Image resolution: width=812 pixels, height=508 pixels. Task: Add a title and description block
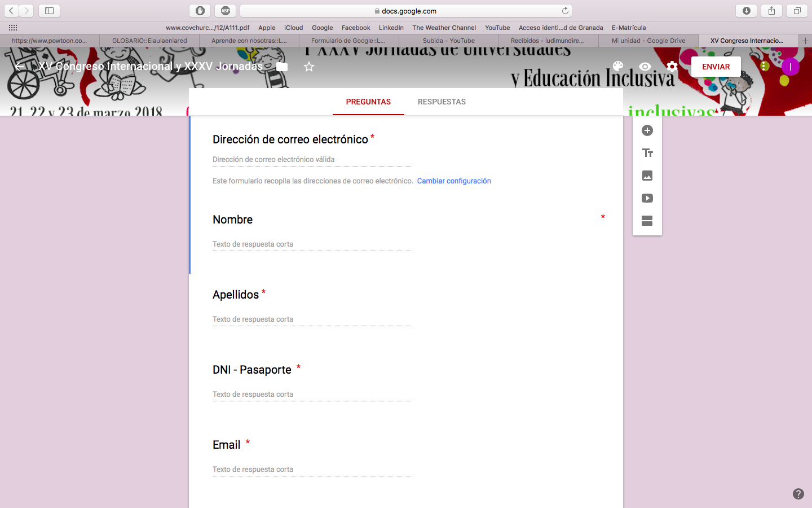tap(647, 153)
